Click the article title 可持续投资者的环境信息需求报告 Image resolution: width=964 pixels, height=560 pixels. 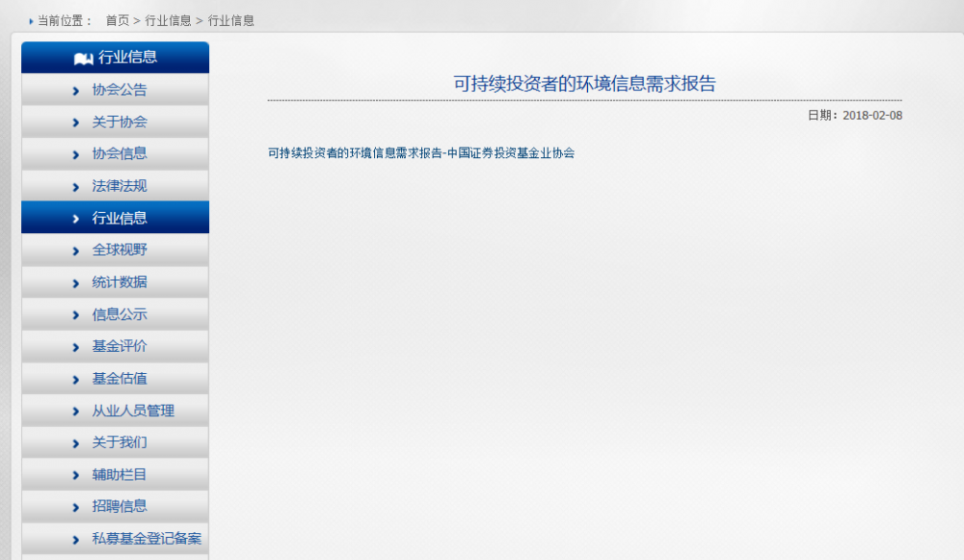(x=585, y=84)
